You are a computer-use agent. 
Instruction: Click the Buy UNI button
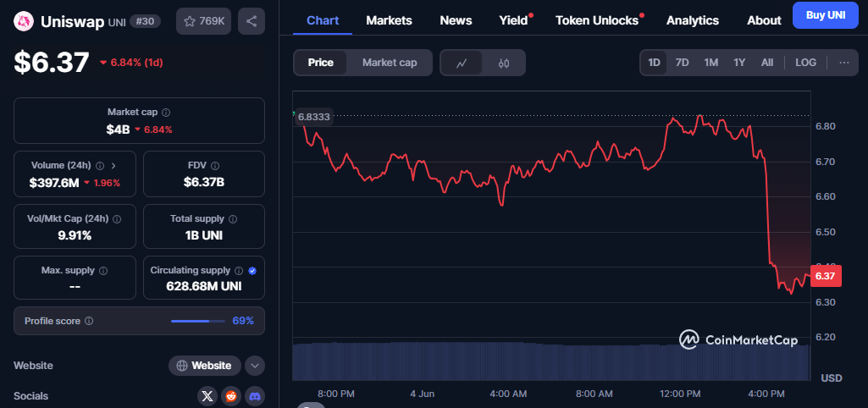[826, 15]
